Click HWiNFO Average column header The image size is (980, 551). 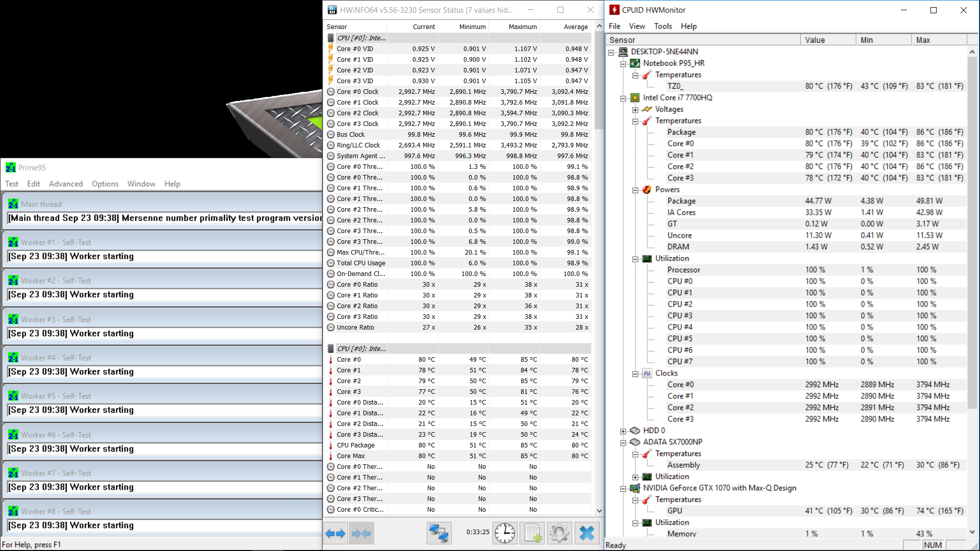(x=566, y=27)
